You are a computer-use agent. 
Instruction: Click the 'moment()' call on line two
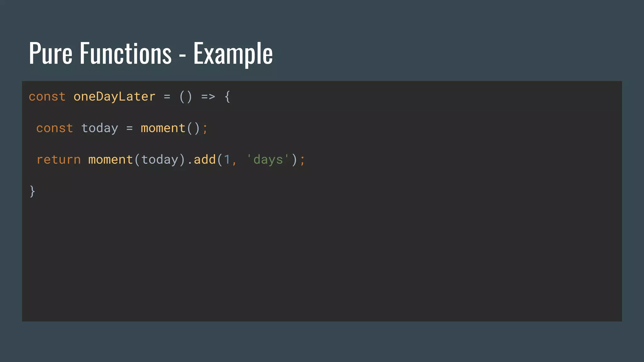tap(170, 128)
